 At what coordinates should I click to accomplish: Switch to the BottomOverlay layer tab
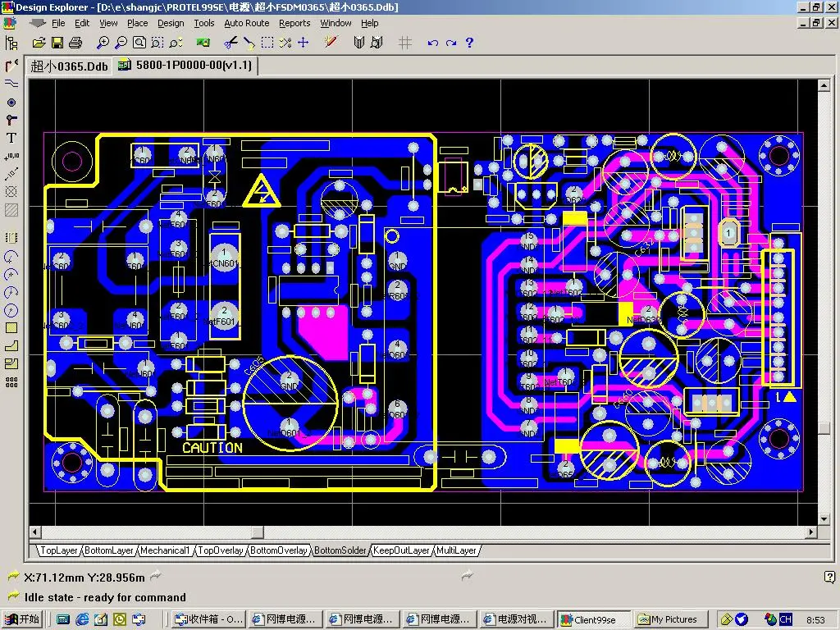279,550
